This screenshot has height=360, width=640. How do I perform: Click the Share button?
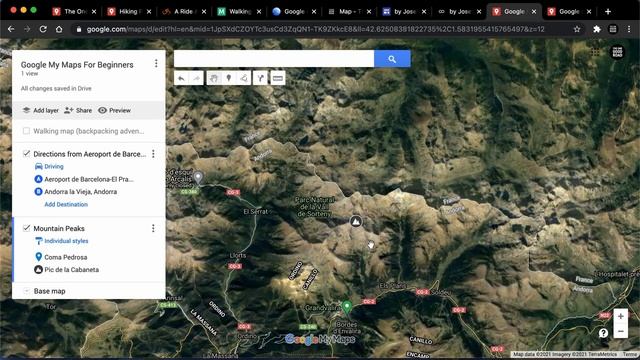(x=78, y=110)
